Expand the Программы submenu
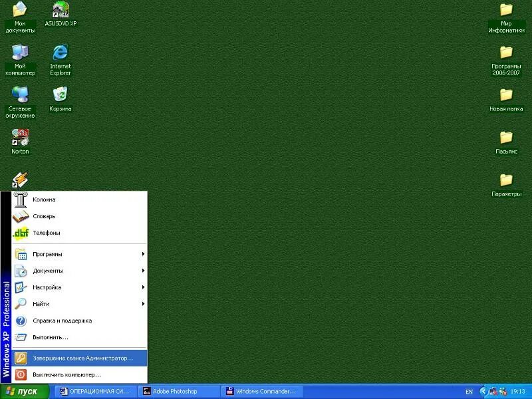This screenshot has height=399, width=532. pyautogui.click(x=79, y=254)
